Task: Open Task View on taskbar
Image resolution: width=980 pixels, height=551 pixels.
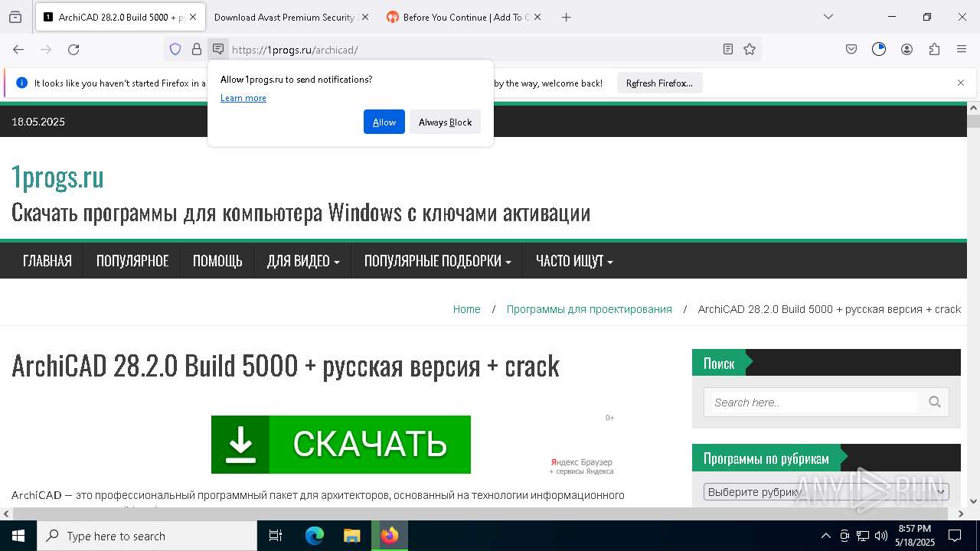Action: [276, 536]
